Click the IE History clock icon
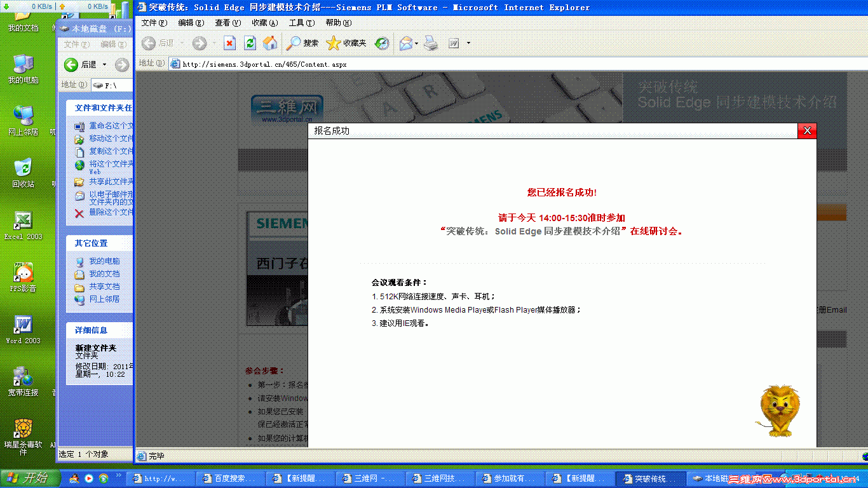The image size is (868, 488). tap(382, 43)
